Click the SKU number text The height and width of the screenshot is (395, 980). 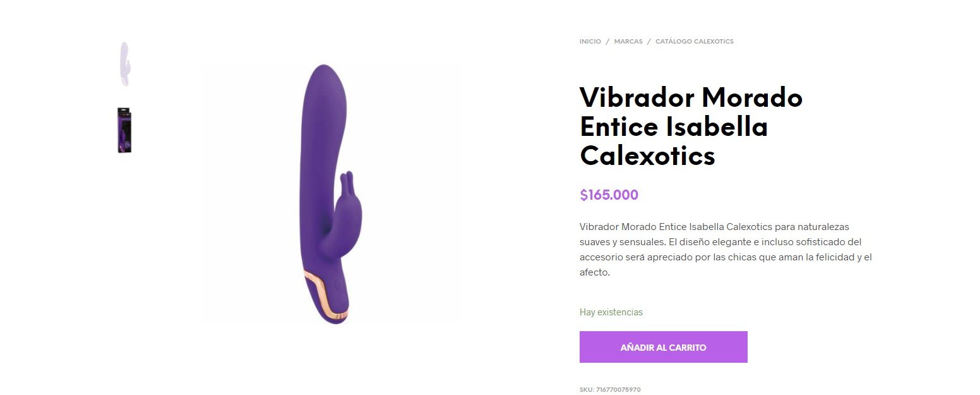coord(610,390)
